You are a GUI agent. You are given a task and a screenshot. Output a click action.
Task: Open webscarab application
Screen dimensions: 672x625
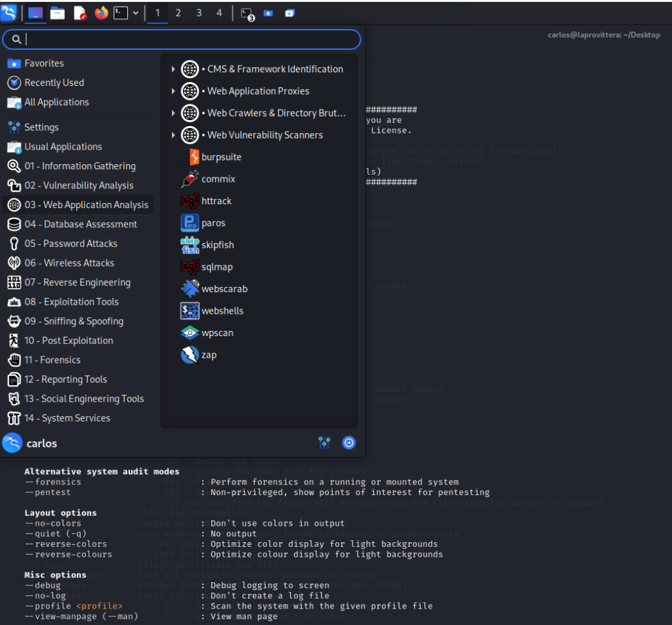224,289
